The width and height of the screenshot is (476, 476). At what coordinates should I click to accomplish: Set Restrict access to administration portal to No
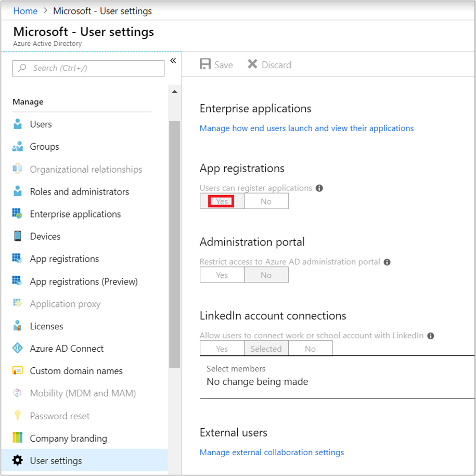tap(266, 275)
